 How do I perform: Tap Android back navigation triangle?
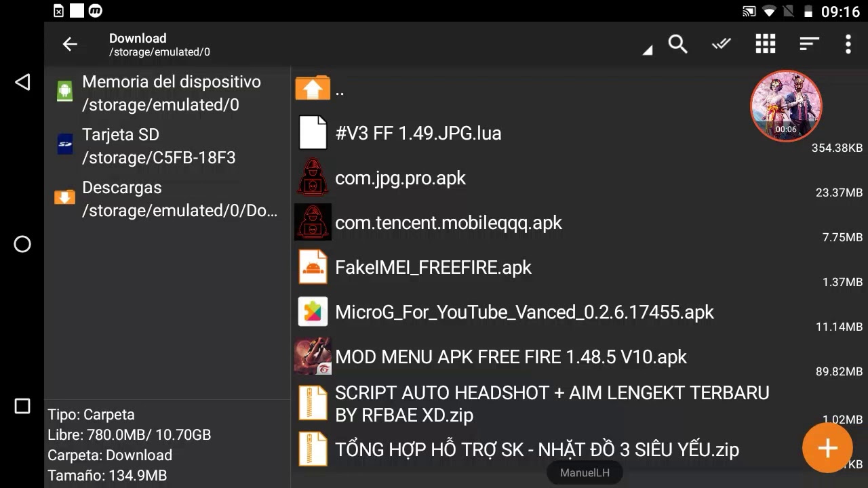pos(22,82)
